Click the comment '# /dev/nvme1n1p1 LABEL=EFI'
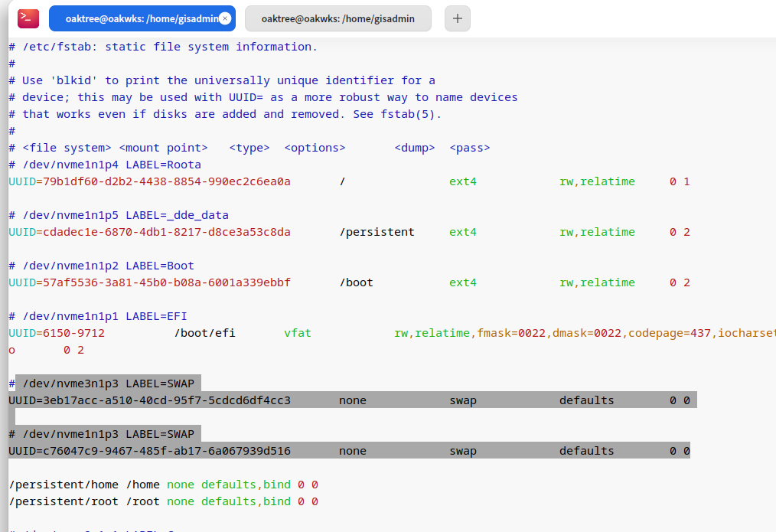 coord(98,316)
